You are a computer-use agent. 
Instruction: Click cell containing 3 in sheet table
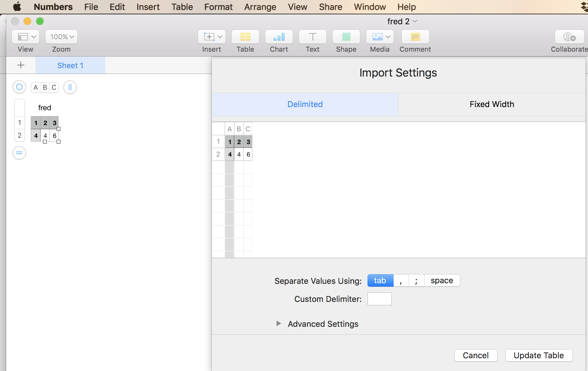55,123
